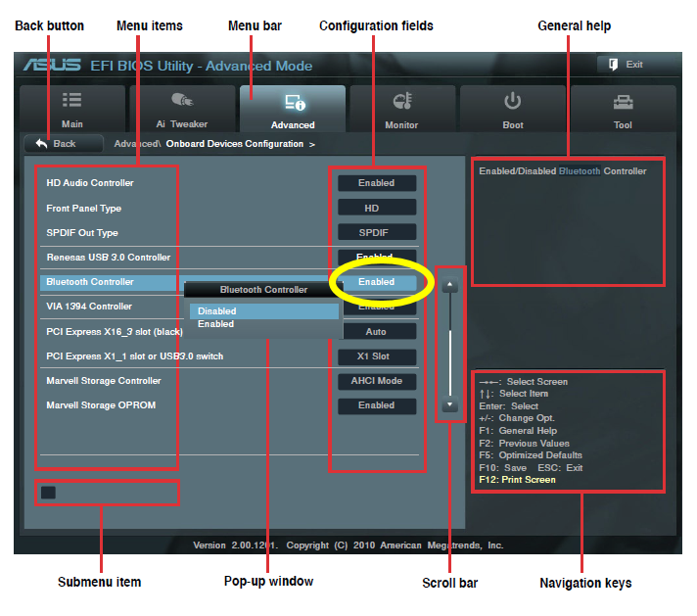Click the Boot tab power icon
697x616 pixels.
point(513,101)
